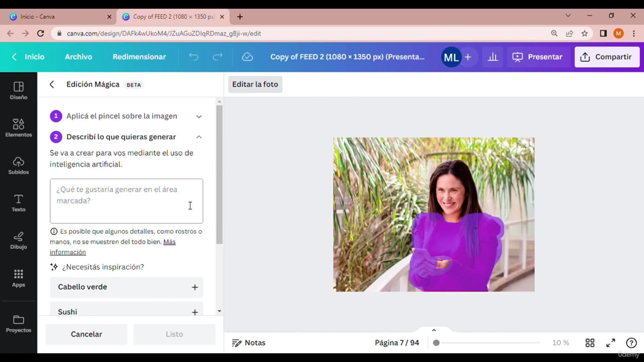Adjust the zoom slider handle
This screenshot has height=362, width=644.
point(436,343)
